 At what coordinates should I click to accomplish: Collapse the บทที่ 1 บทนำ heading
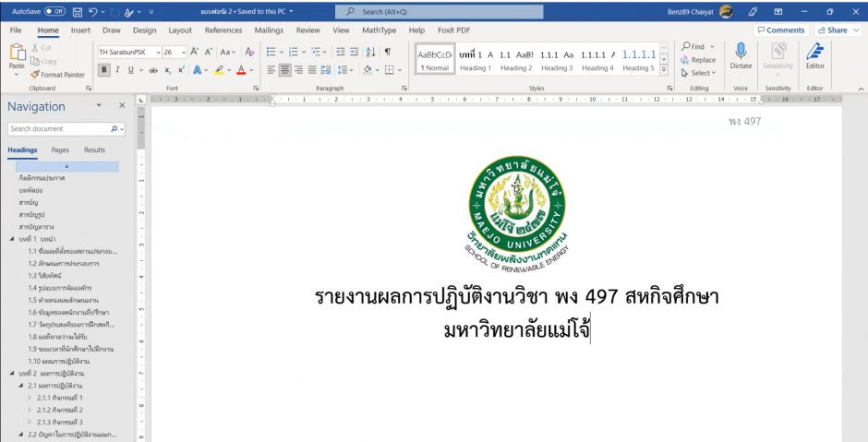point(13,239)
